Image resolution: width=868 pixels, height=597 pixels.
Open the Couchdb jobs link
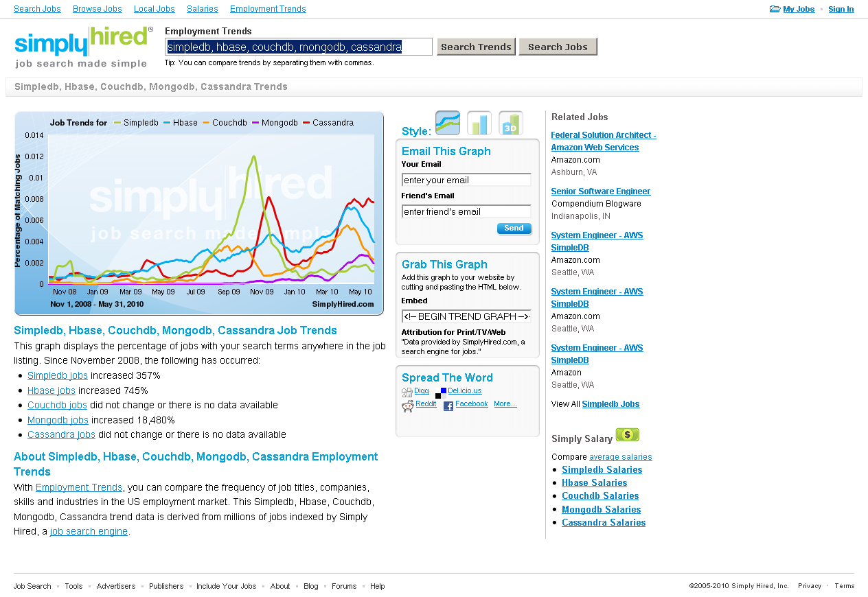[x=57, y=405]
